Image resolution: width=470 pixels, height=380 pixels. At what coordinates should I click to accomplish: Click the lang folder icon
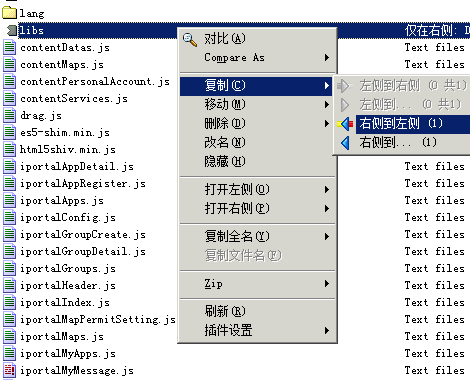pos(9,13)
